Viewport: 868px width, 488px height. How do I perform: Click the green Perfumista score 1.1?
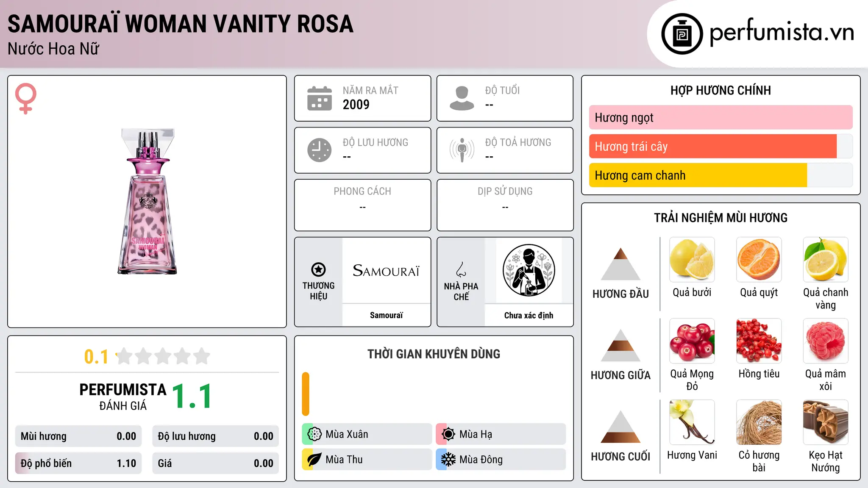[x=192, y=396]
